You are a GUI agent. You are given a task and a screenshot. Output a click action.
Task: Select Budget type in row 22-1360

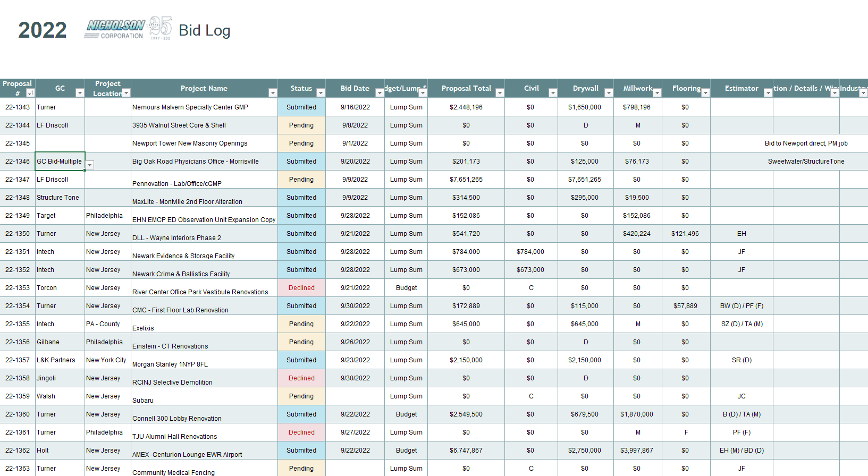click(407, 414)
